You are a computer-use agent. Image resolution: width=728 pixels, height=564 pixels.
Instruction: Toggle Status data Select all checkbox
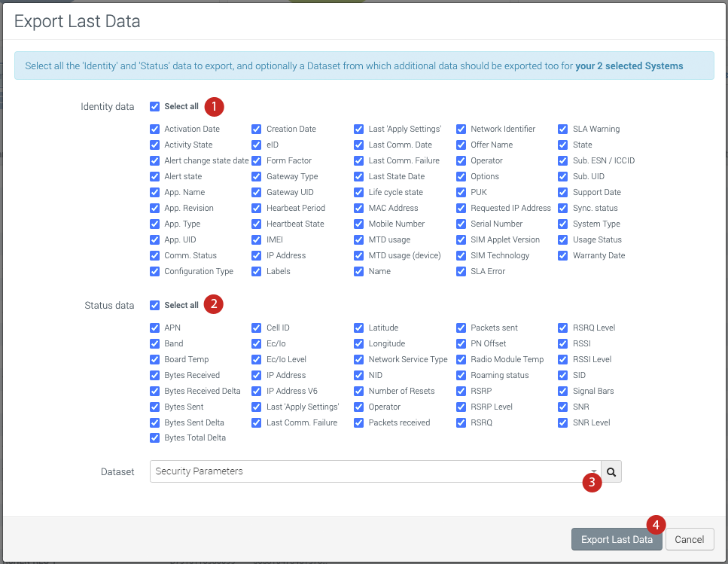point(155,305)
